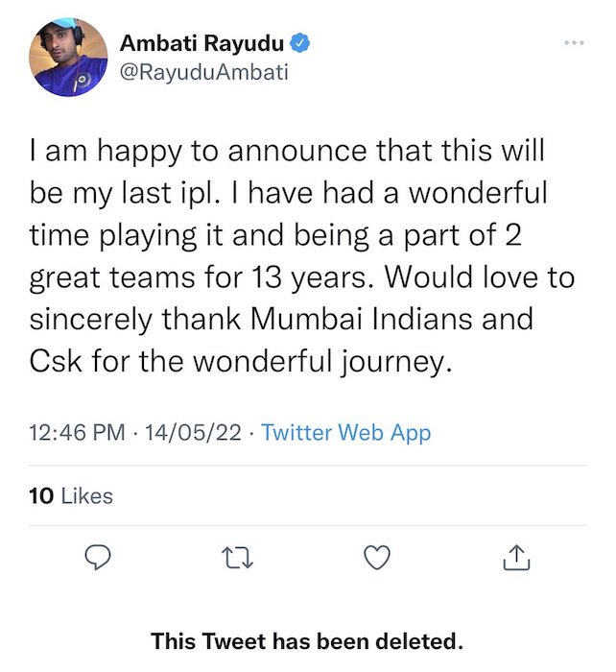Click the 'This Tweet has been deleted.' notice

tap(307, 640)
